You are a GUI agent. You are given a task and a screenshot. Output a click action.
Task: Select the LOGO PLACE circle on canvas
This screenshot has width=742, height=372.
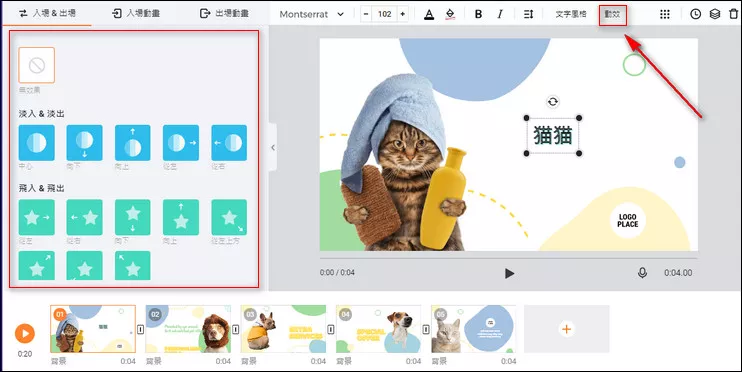click(x=628, y=221)
